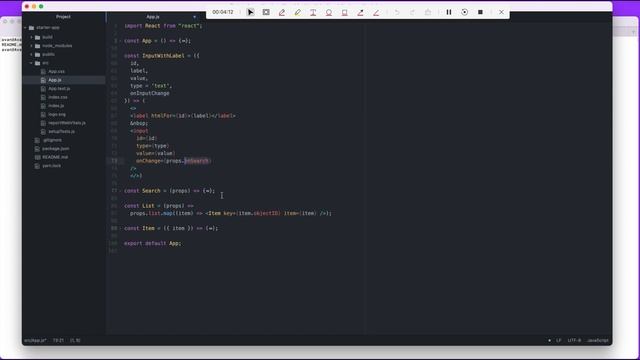This screenshot has height=360, width=640.
Task: Select the arrow pointer tool in recording toolbar
Action: [250, 12]
